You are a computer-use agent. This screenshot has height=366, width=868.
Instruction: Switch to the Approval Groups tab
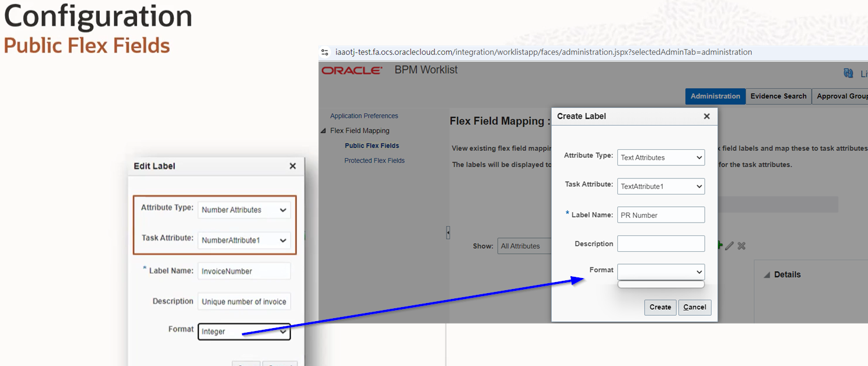(x=842, y=96)
